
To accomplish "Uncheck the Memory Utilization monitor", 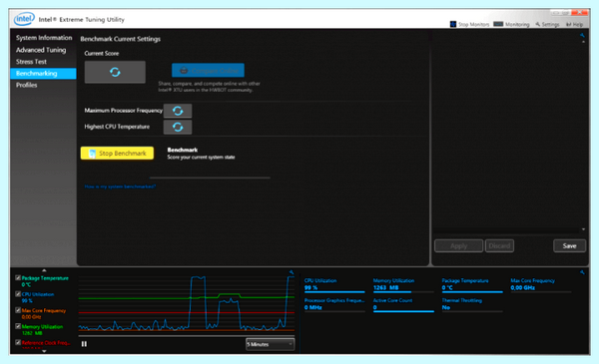I will 18,326.
